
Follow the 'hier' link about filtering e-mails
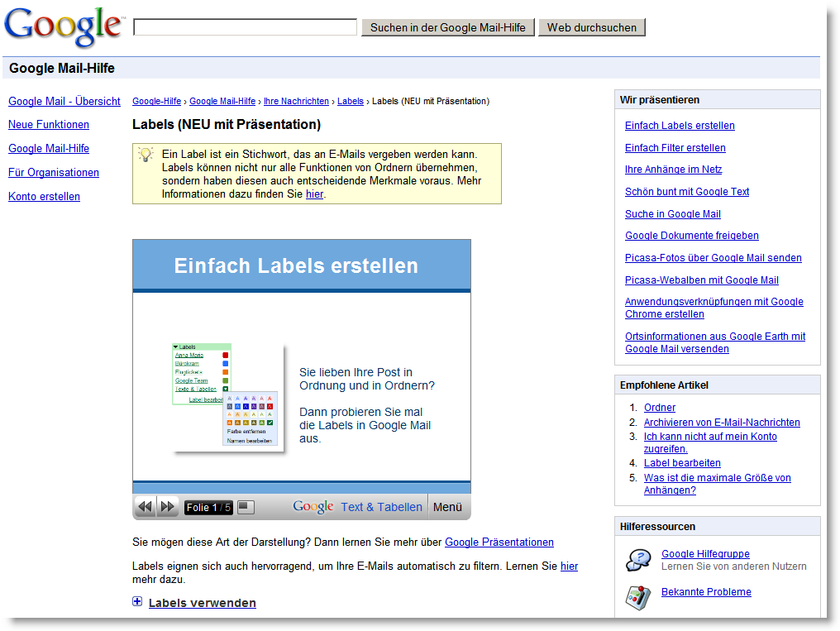[569, 566]
